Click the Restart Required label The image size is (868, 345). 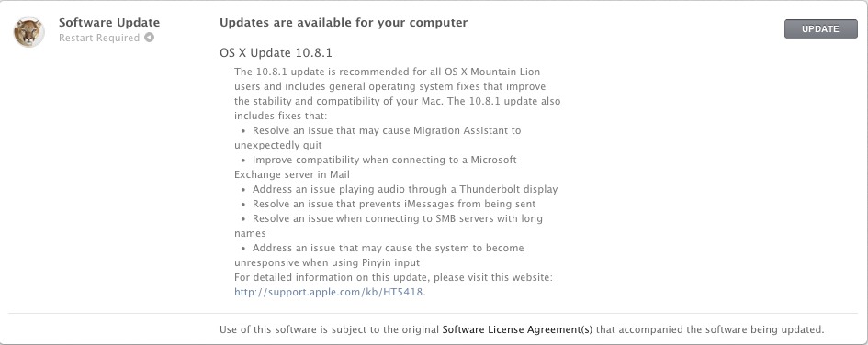99,38
